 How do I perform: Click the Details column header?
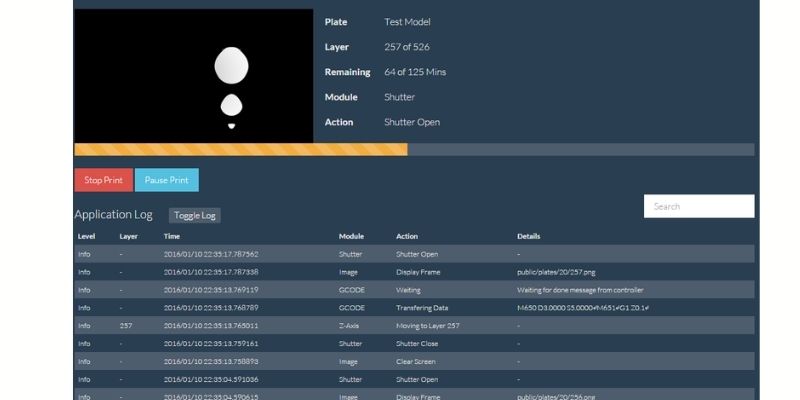pyautogui.click(x=528, y=237)
